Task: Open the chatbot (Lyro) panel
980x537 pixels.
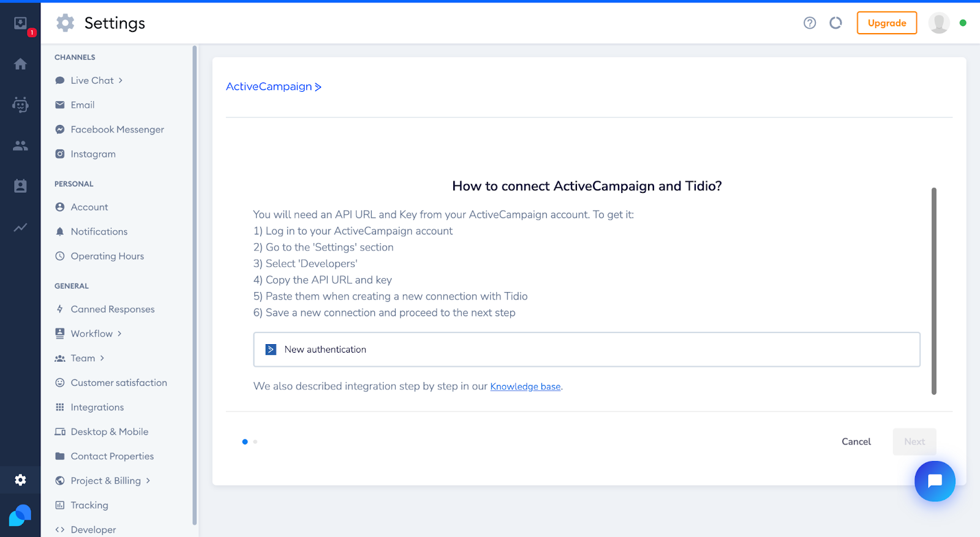Action: [x=20, y=105]
